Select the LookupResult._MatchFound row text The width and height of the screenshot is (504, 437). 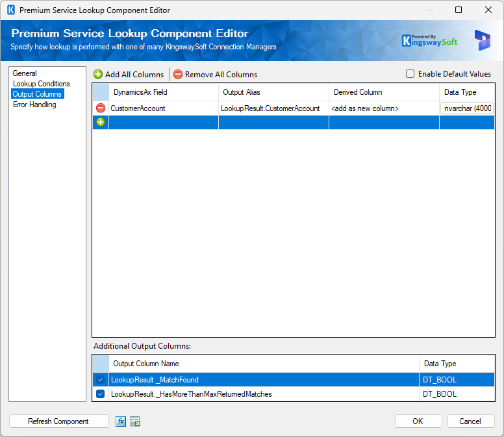coord(155,380)
